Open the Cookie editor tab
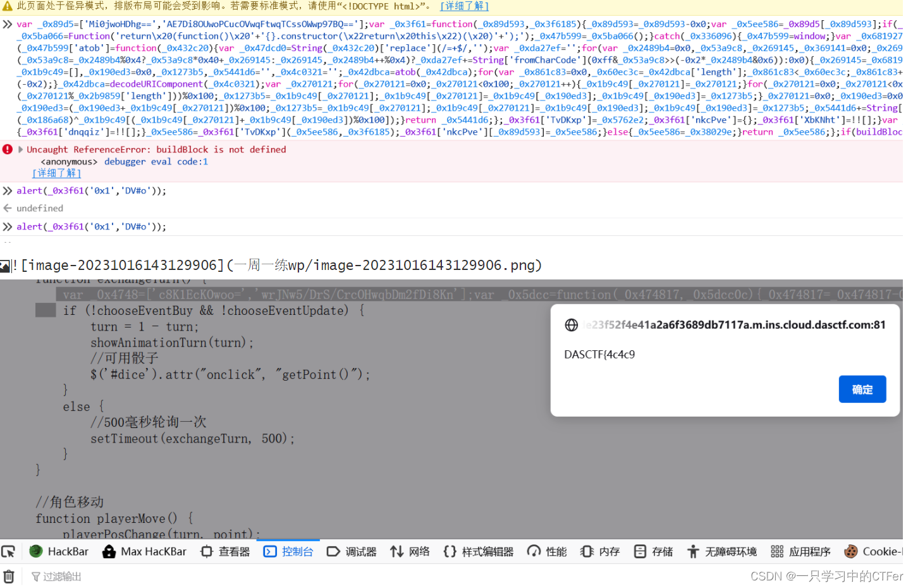The image size is (913, 588). coord(873,551)
